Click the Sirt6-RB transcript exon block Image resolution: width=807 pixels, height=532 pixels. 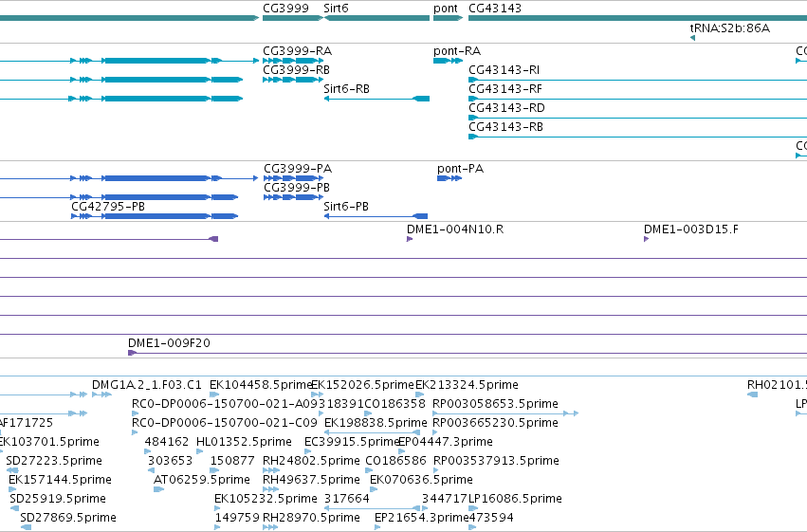(421, 99)
